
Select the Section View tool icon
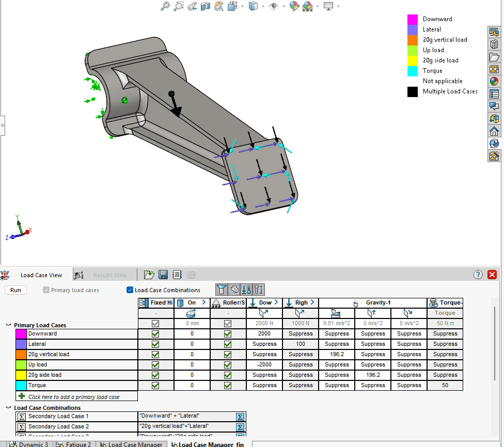tap(206, 6)
